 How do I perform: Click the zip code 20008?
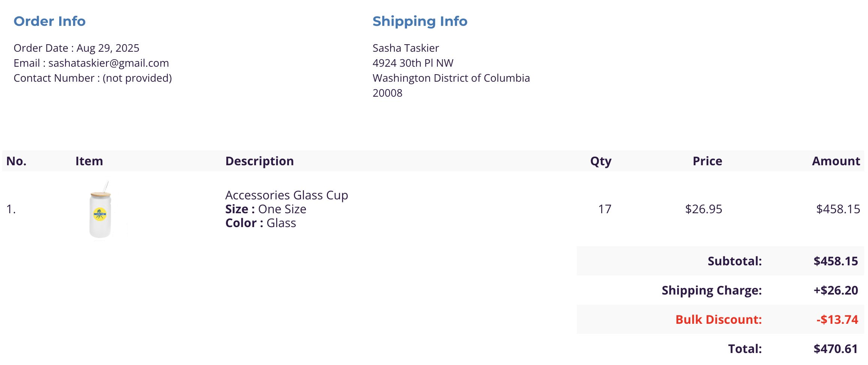pos(387,93)
